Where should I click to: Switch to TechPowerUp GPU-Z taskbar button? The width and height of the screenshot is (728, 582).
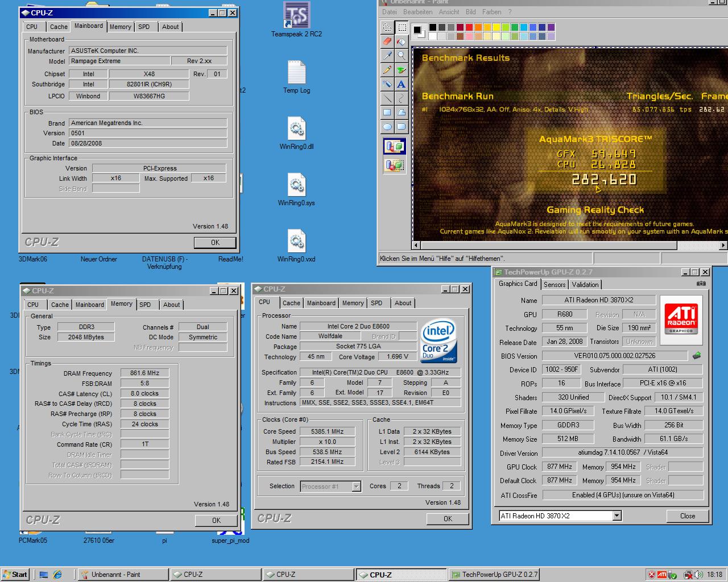coord(495,575)
